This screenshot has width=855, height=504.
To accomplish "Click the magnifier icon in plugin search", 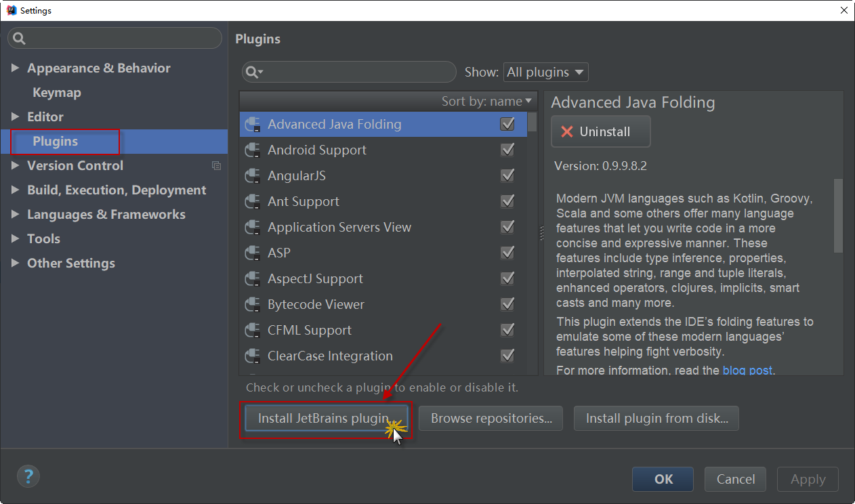I will pyautogui.click(x=253, y=72).
